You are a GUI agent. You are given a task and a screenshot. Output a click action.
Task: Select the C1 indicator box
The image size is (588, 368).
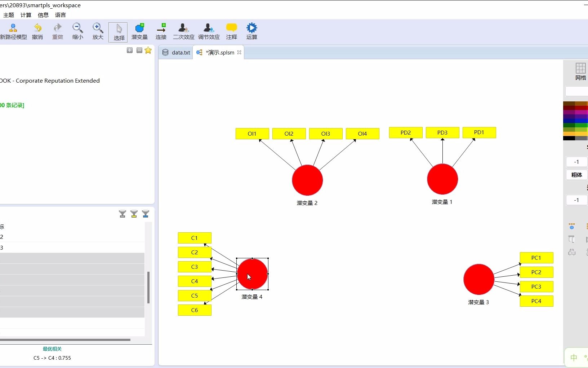pyautogui.click(x=195, y=238)
